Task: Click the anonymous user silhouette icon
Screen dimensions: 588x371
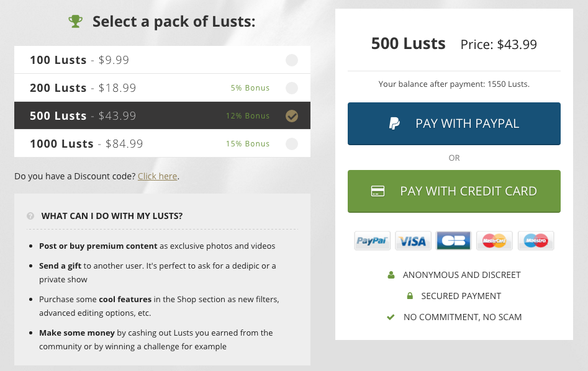Action: (391, 275)
